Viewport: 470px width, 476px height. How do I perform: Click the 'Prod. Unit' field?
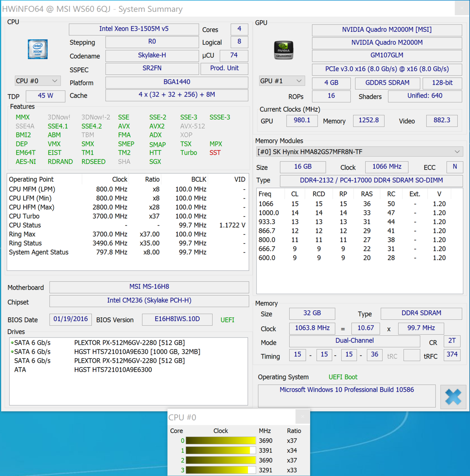(224, 68)
